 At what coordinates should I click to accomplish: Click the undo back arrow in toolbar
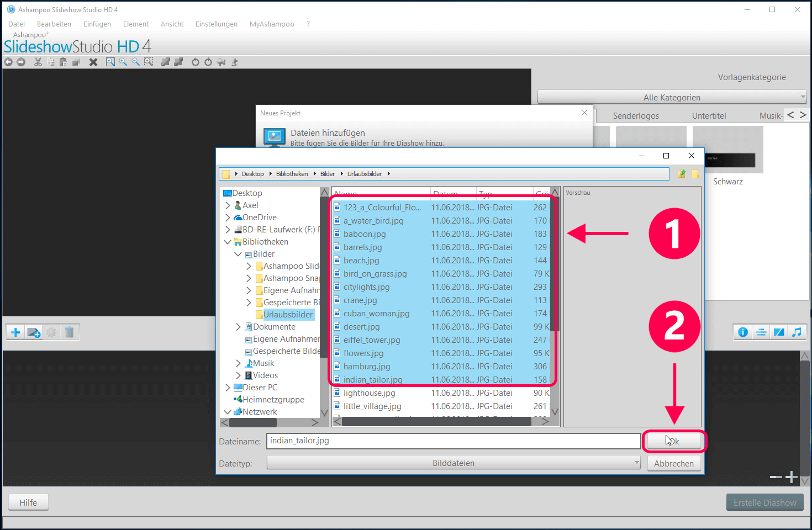(x=8, y=62)
